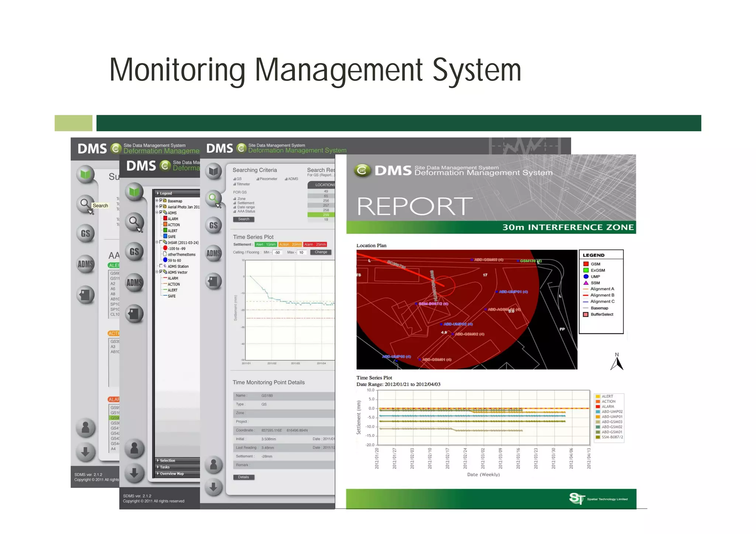Screen dimensions: 756x534
Task: Click the download arrow icon in the leftmost DMS window
Action: [x=85, y=452]
